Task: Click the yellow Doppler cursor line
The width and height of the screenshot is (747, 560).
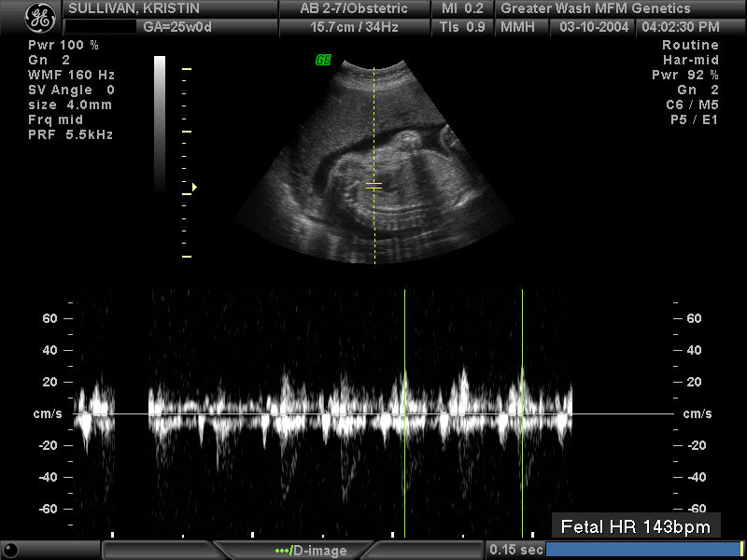Action: point(374,166)
